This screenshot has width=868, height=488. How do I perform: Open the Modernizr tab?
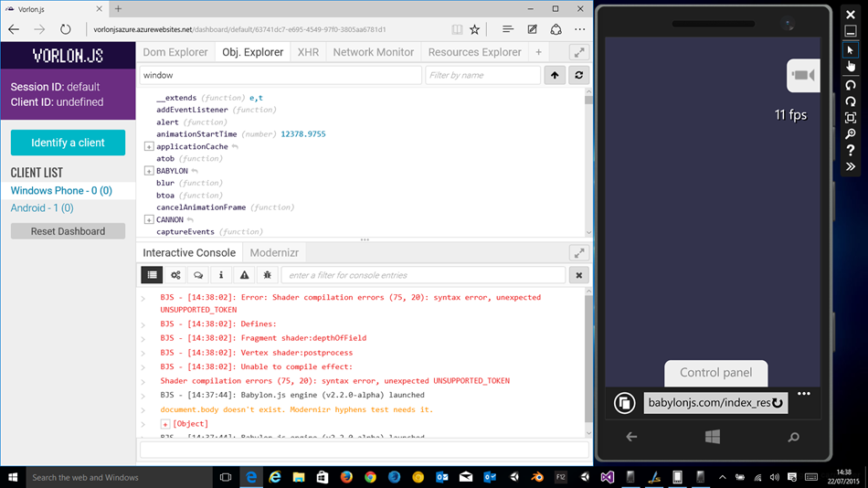tap(274, 252)
